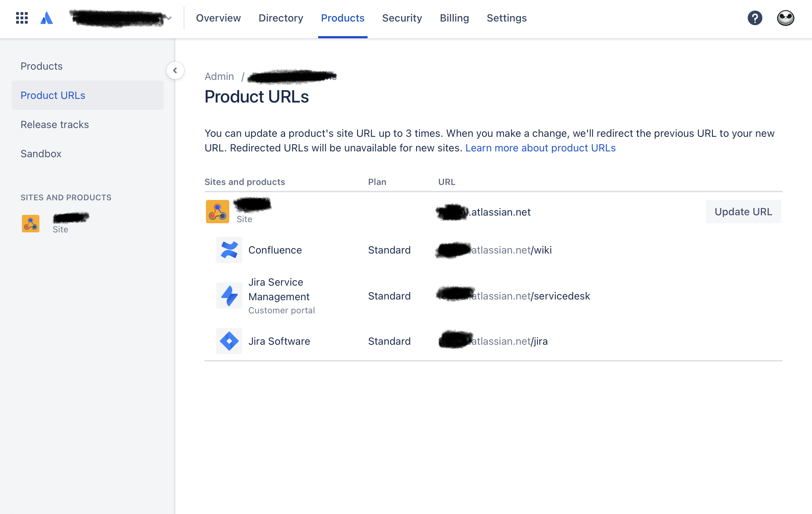Viewport: 812px width, 514px height.
Task: Click the Standard plan for Confluence
Action: (x=389, y=250)
